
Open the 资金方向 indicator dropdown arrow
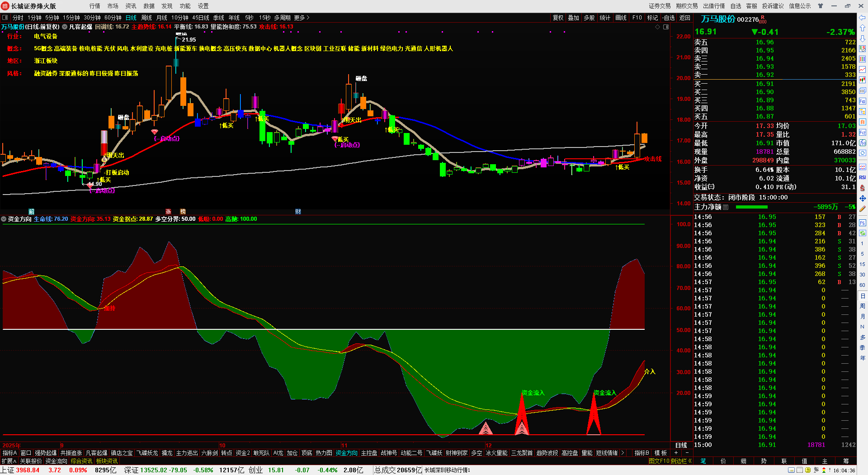click(4, 219)
